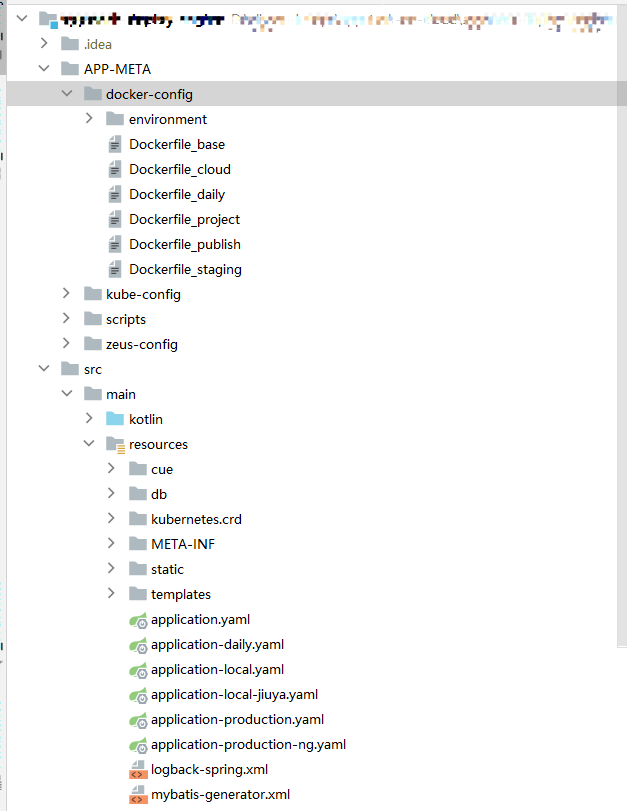
Task: Expand the cue folder
Action: pyautogui.click(x=111, y=468)
